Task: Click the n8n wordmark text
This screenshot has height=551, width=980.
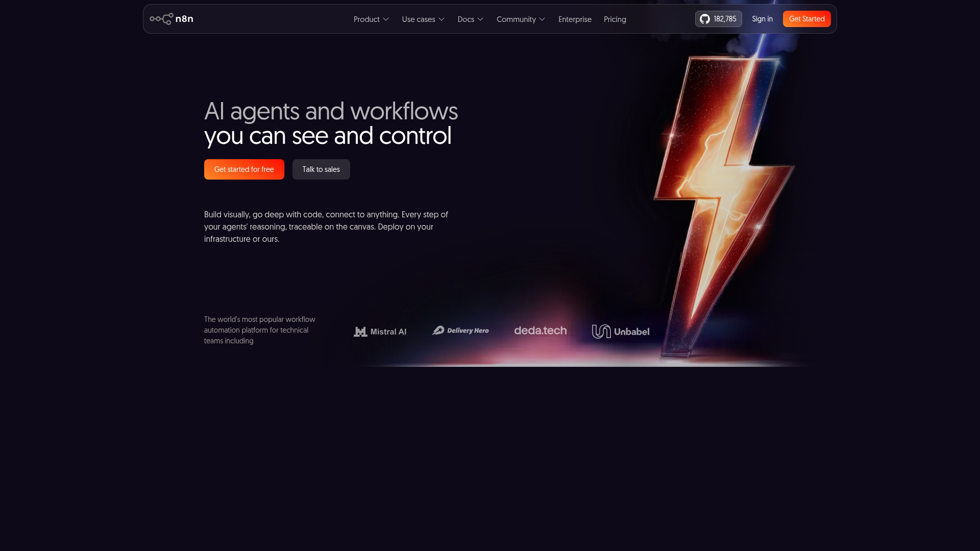Action: [184, 19]
